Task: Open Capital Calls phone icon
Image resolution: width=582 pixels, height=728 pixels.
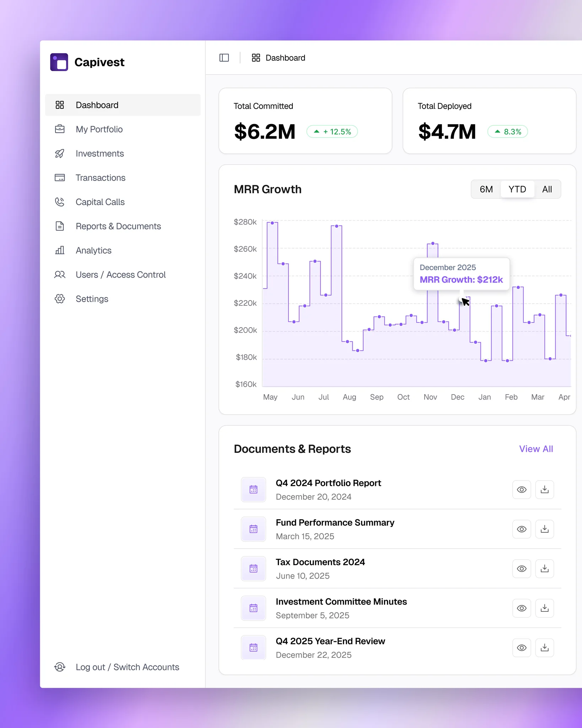Action: [60, 202]
